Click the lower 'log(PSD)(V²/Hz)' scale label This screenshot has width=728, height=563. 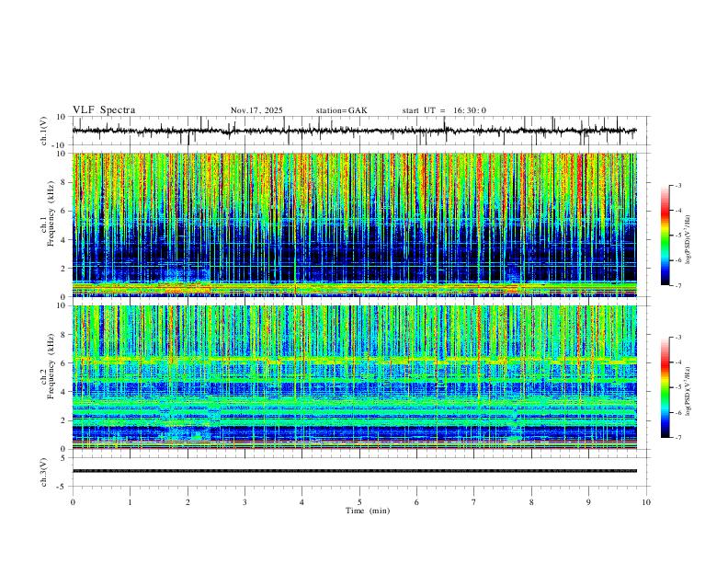tap(688, 392)
